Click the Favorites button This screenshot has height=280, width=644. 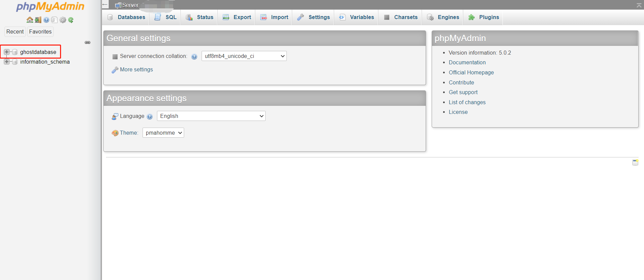(x=40, y=31)
